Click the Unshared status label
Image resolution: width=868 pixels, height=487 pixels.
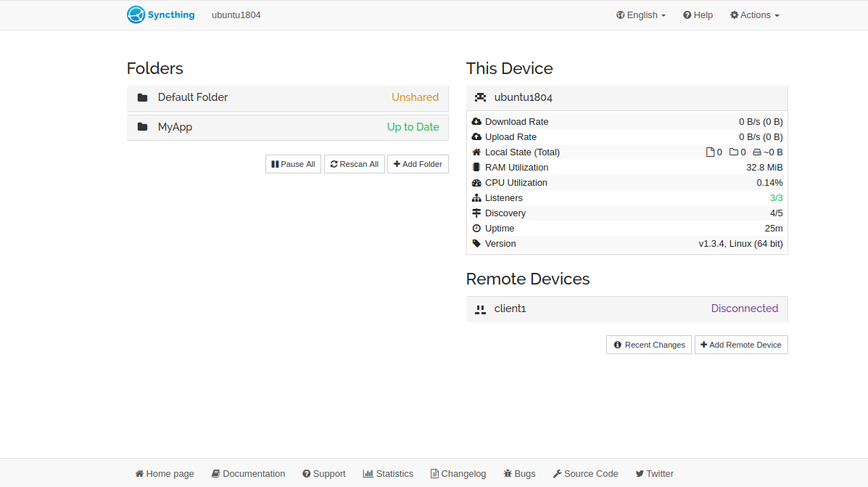click(416, 97)
